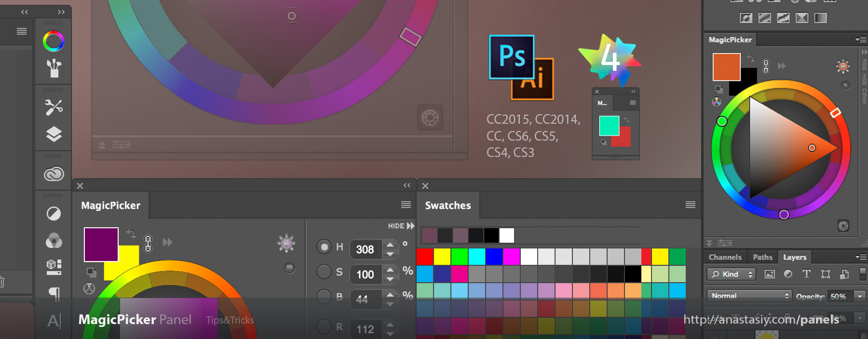The width and height of the screenshot is (868, 339).
Task: Open the Swatches panel hamburger menu
Action: click(691, 205)
